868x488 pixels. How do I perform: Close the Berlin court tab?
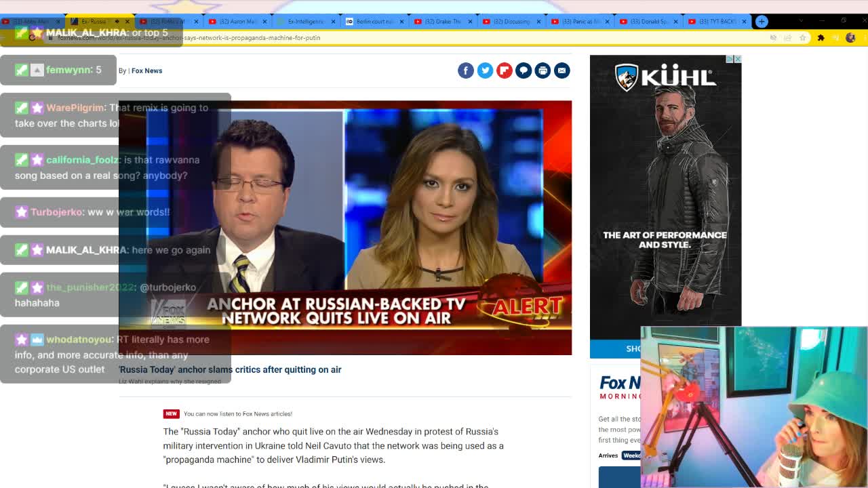(x=401, y=22)
